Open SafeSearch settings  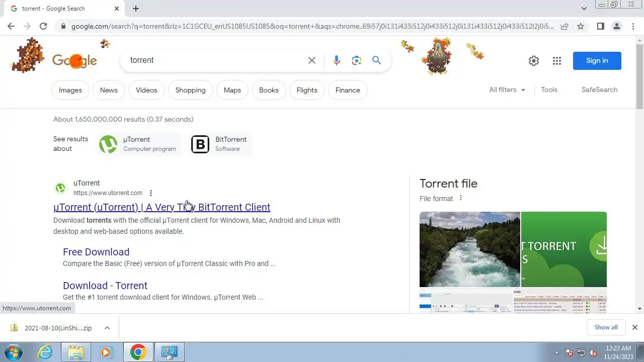(599, 90)
